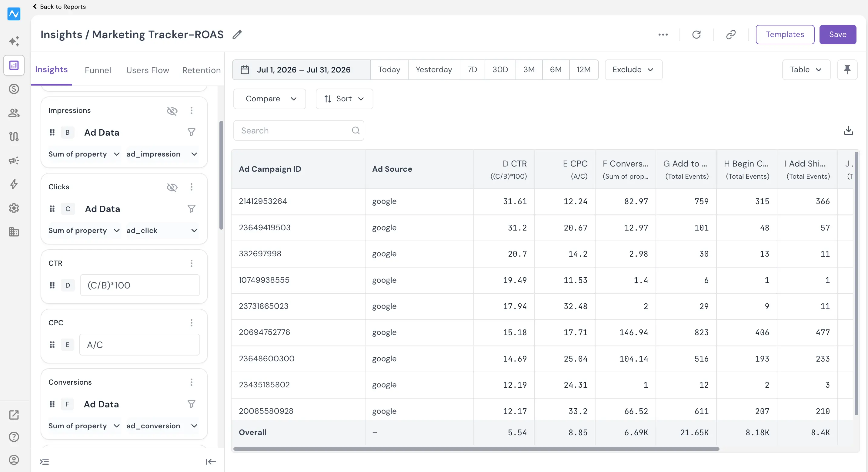Toggle visibility of Impressions metric
Image resolution: width=868 pixels, height=472 pixels.
pyautogui.click(x=172, y=111)
